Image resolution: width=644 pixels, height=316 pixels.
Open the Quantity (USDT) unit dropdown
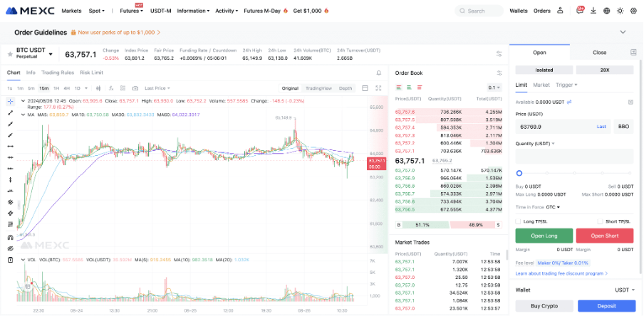pyautogui.click(x=535, y=144)
